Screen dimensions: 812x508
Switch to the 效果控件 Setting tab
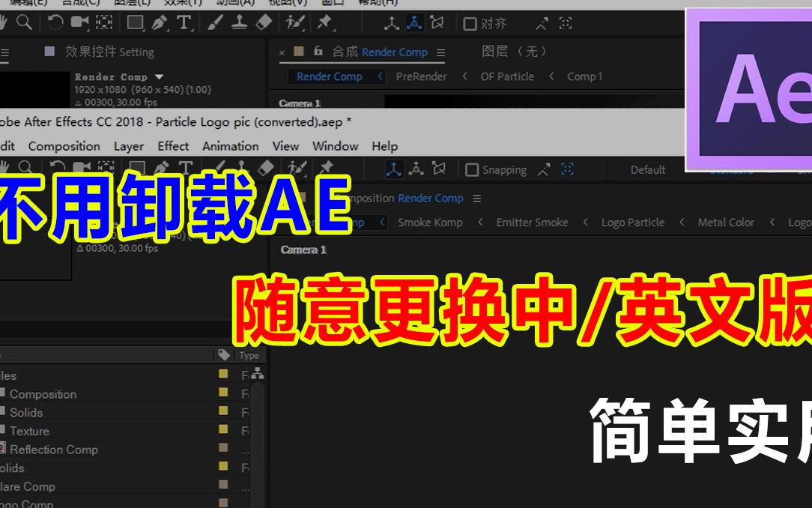(109, 52)
